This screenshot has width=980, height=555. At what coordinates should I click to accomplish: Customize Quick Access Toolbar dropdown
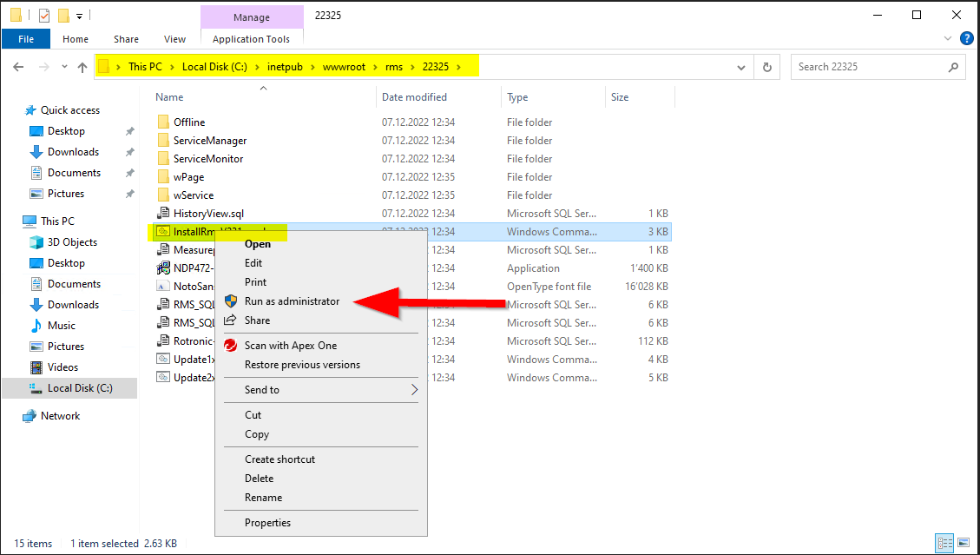[x=79, y=16]
